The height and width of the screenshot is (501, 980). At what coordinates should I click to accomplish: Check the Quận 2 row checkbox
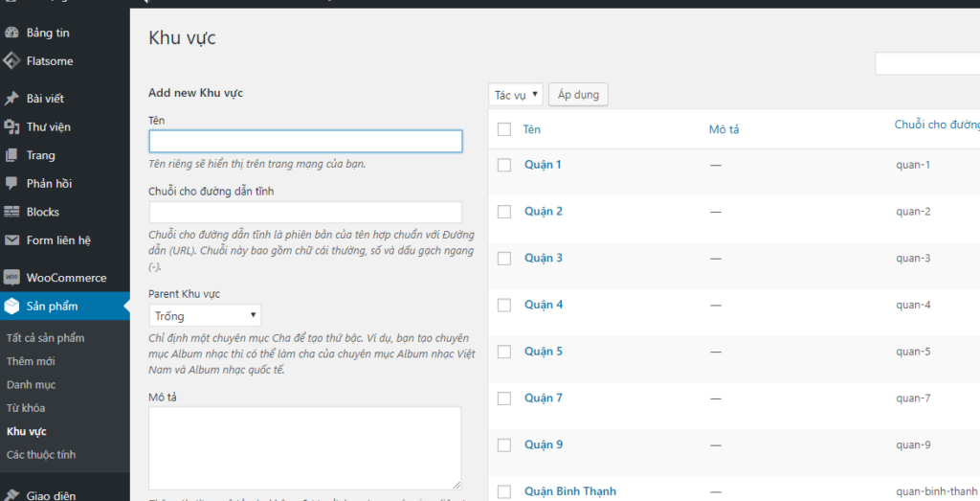(503, 212)
